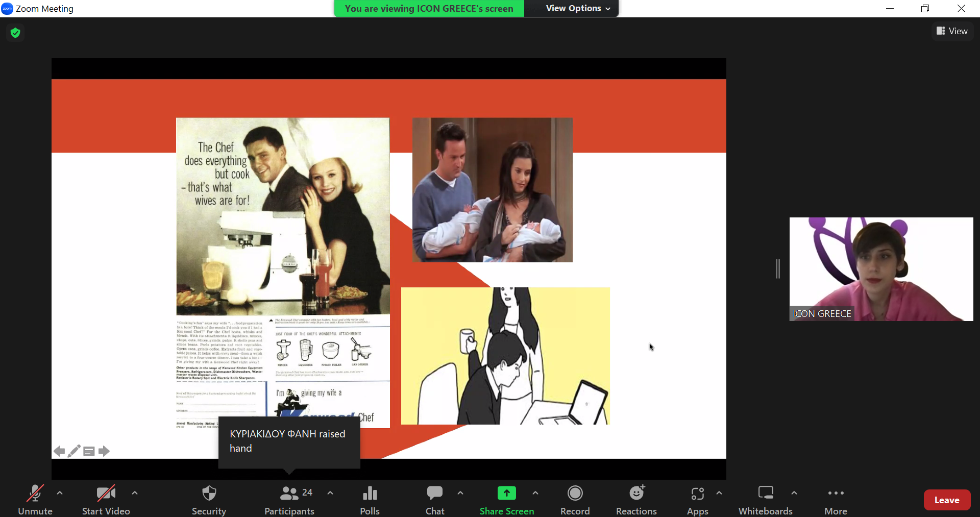Viewport: 980px width, 517px height.
Task: Click the Zoom Meeting title bar icon
Action: click(x=7, y=9)
